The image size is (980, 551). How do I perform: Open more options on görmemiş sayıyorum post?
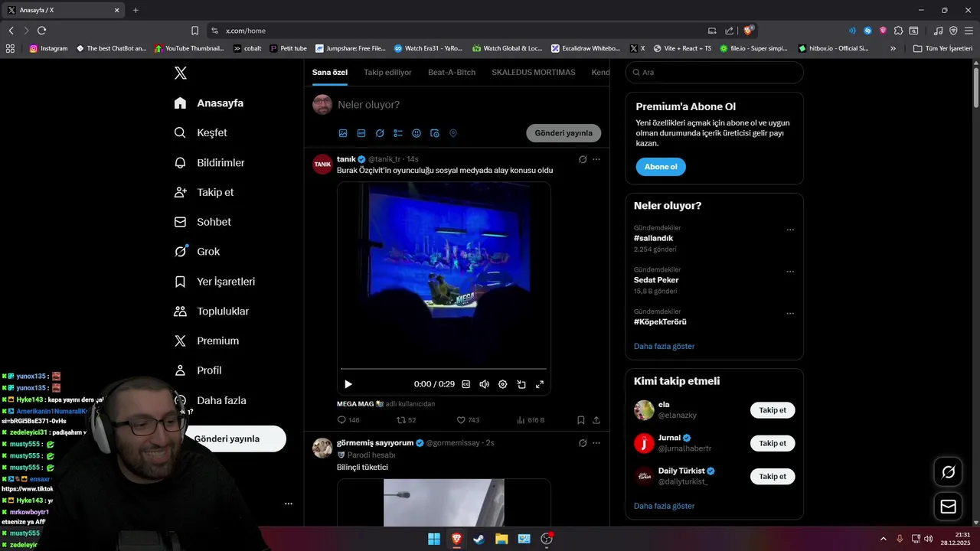596,442
